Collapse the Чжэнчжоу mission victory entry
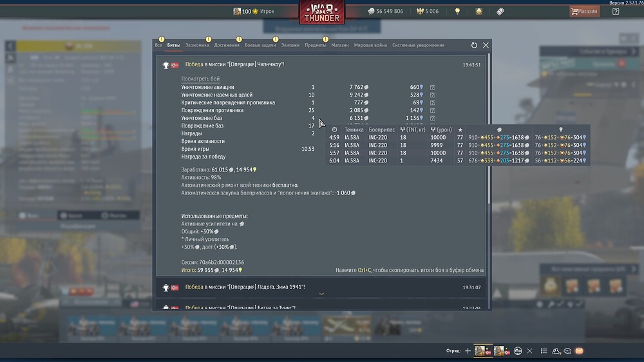 321,64
